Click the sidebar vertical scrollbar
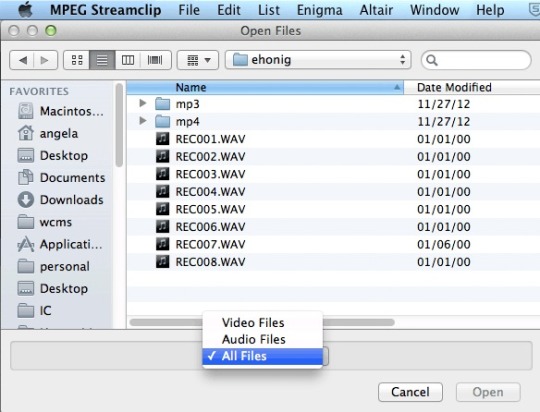This screenshot has height=412, width=540. pyautogui.click(x=119, y=125)
